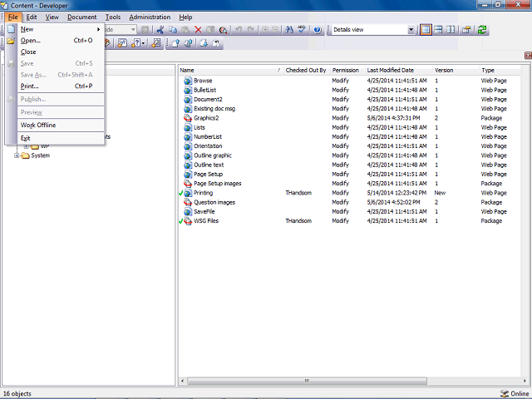Click the document up-arrow icon in second toolbar
532x399 pixels.
click(175, 43)
